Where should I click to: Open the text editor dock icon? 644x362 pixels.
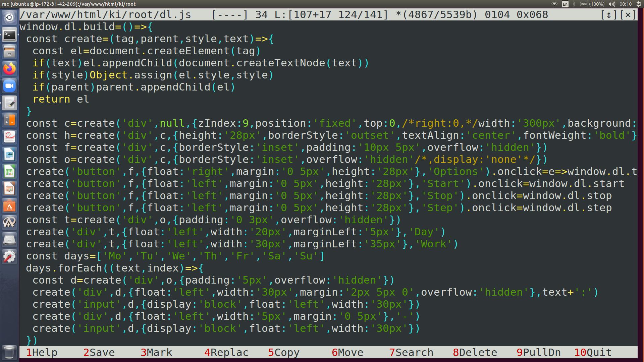pyautogui.click(x=9, y=103)
